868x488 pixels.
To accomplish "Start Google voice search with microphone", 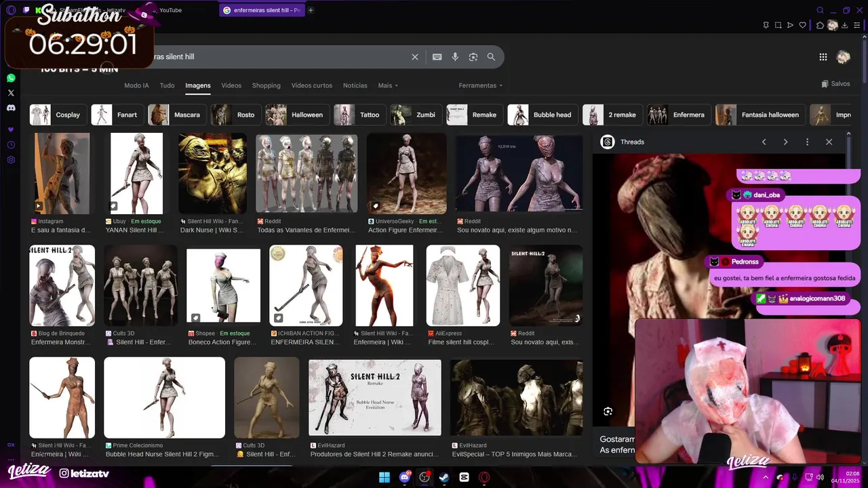I will point(455,57).
